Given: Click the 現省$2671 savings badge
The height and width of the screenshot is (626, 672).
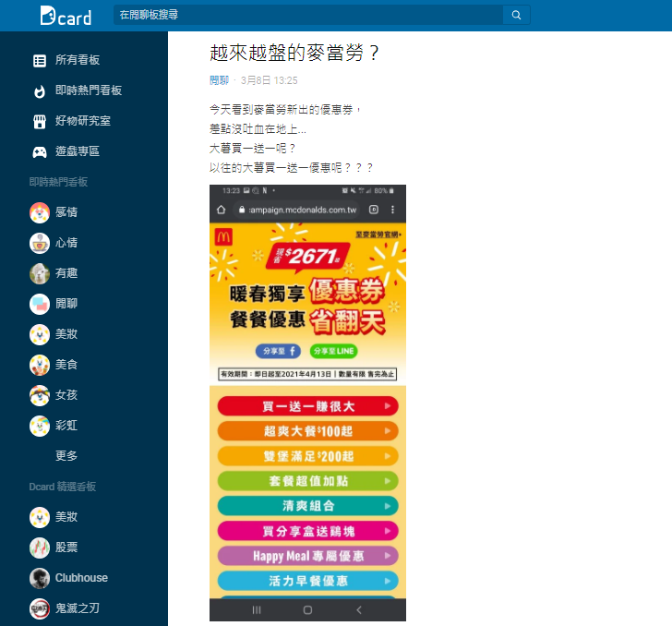Looking at the screenshot, I should click(307, 258).
